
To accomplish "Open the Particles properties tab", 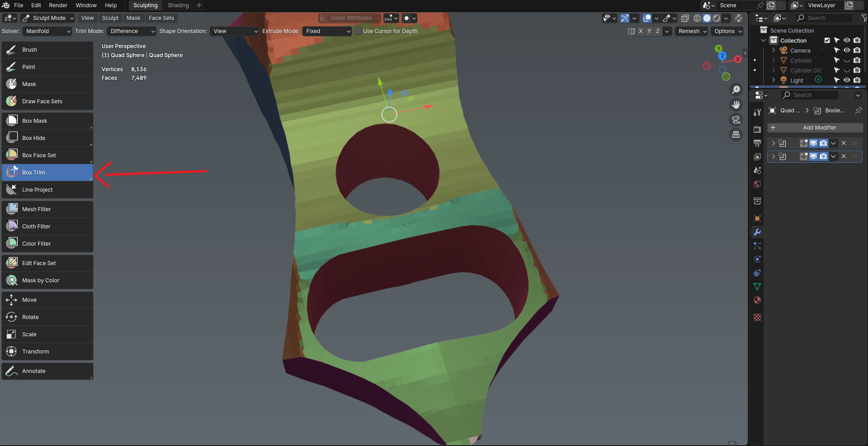I will (x=757, y=246).
